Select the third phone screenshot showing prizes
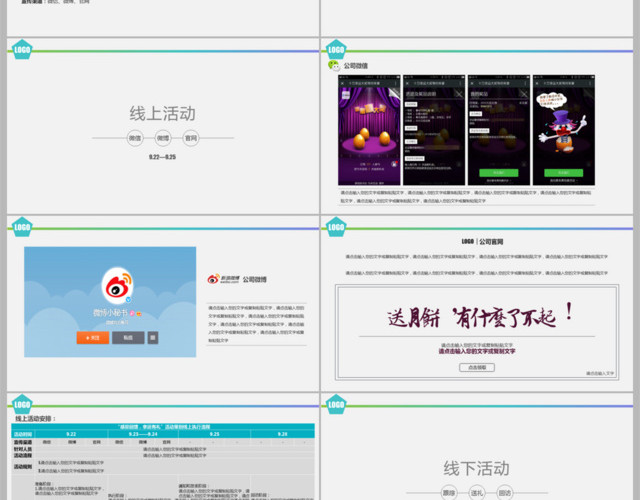 click(x=499, y=130)
